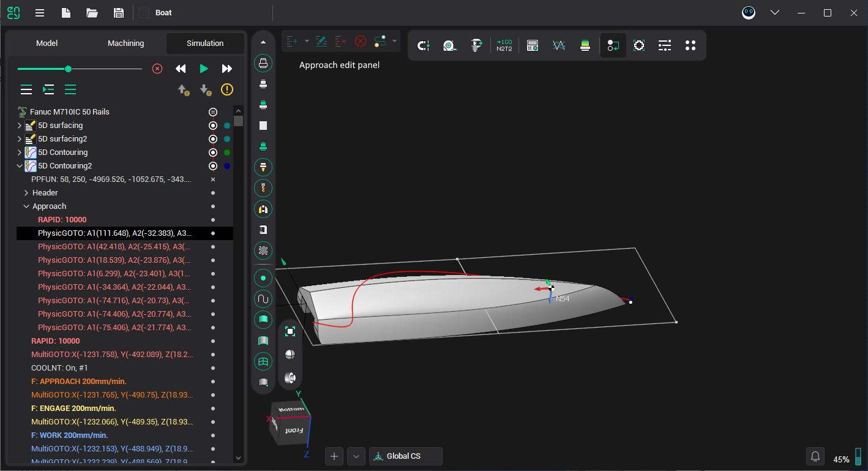Toggle the 5D Contouring radio marker

[x=213, y=153]
